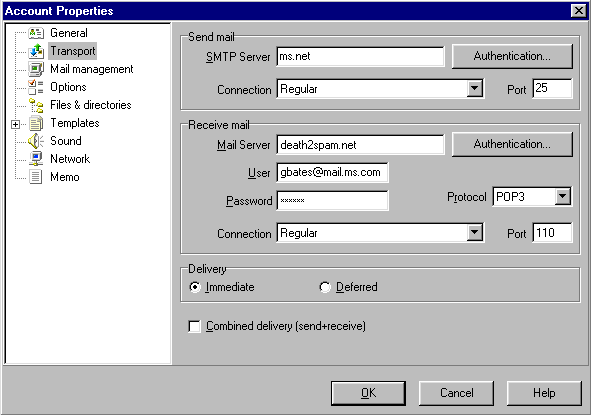591x415 pixels.
Task: Select the Templates tree entry
Action: (x=75, y=123)
